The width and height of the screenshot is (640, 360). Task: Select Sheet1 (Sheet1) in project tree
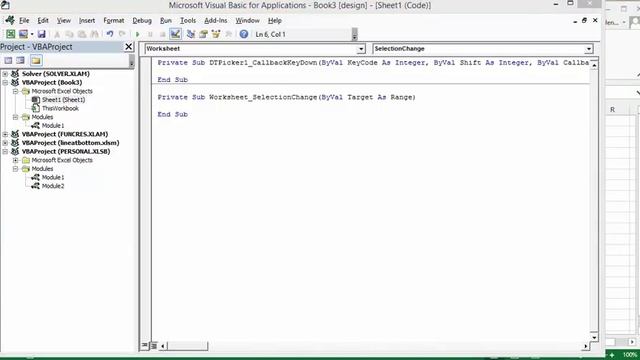(x=63, y=100)
